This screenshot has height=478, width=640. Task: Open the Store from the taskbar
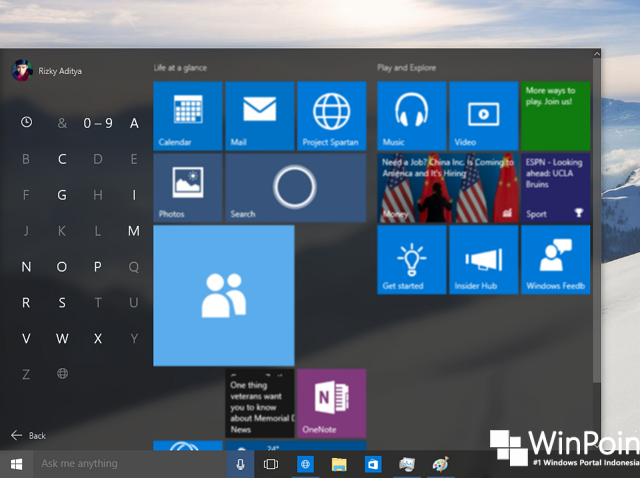(373, 464)
